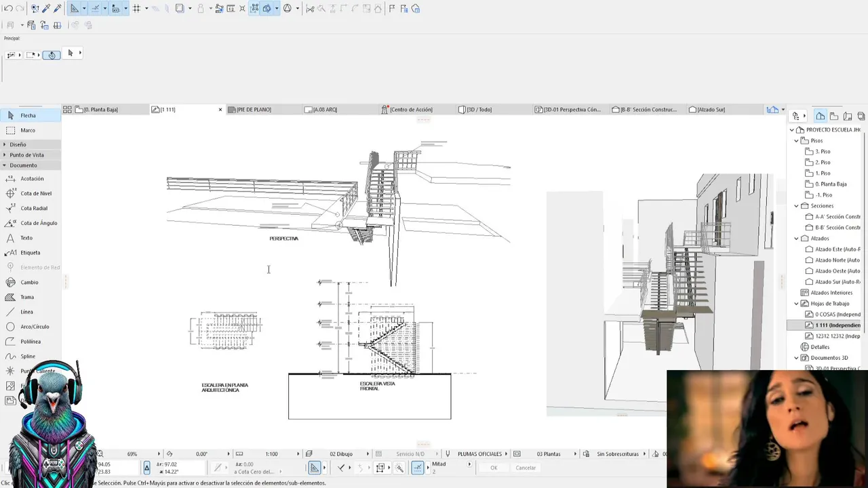This screenshot has height=488, width=868.
Task: Select the Inject Parameters syringe tool
Action: (x=58, y=9)
